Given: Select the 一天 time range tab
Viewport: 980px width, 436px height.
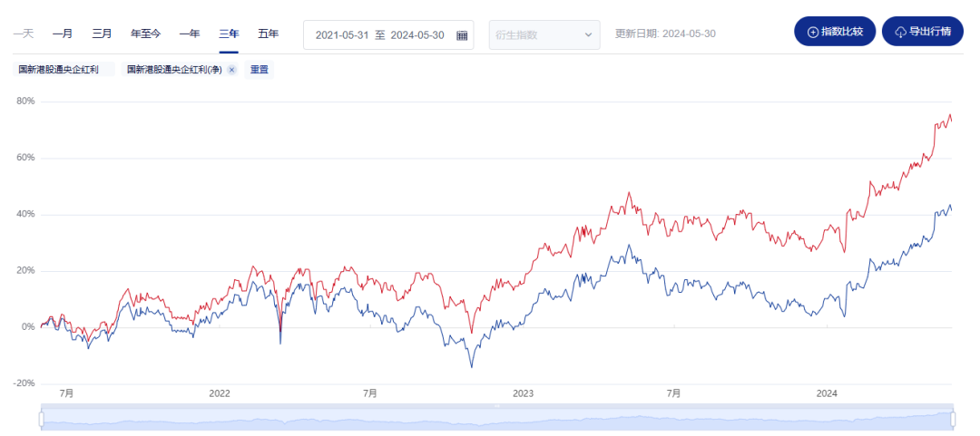Looking at the screenshot, I should click(x=24, y=34).
